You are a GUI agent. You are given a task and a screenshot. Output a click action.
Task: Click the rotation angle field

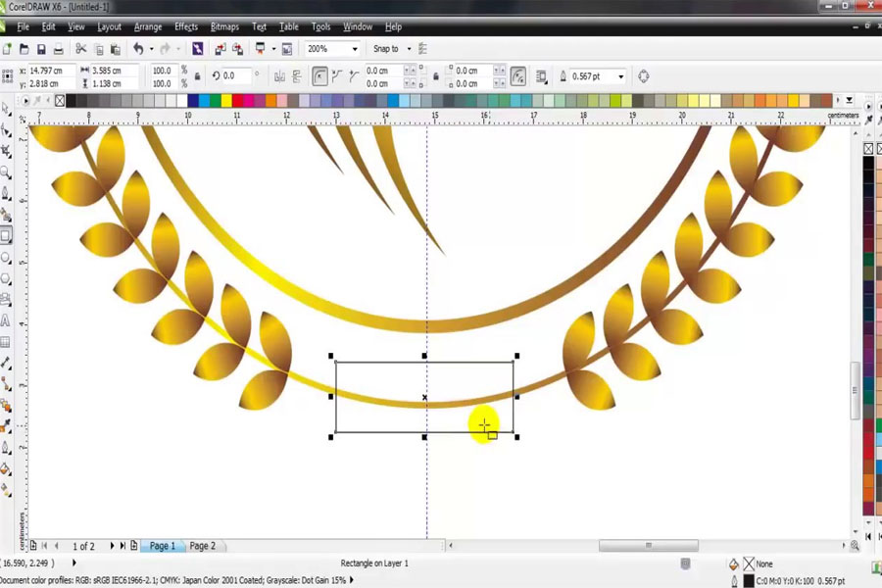pyautogui.click(x=236, y=75)
